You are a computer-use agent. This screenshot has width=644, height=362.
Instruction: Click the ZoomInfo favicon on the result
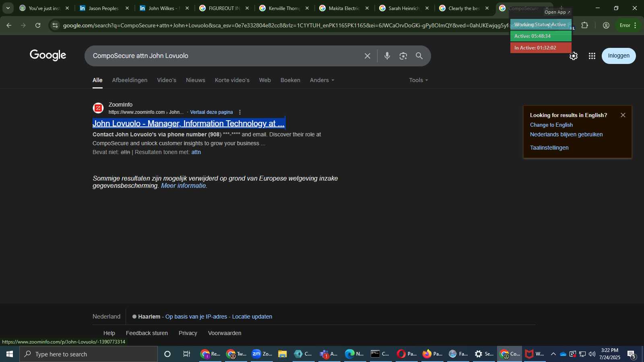98,108
